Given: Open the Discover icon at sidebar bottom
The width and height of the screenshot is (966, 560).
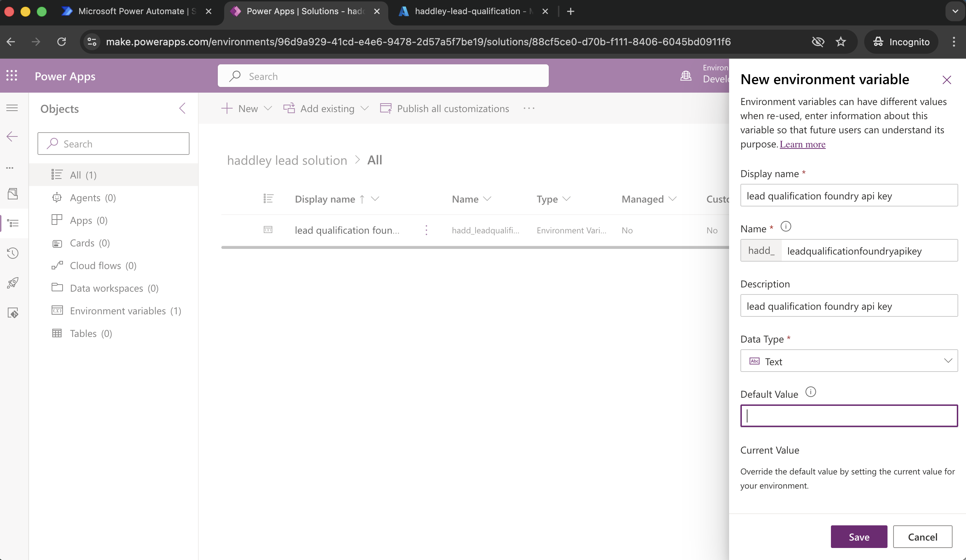Looking at the screenshot, I should tap(13, 313).
